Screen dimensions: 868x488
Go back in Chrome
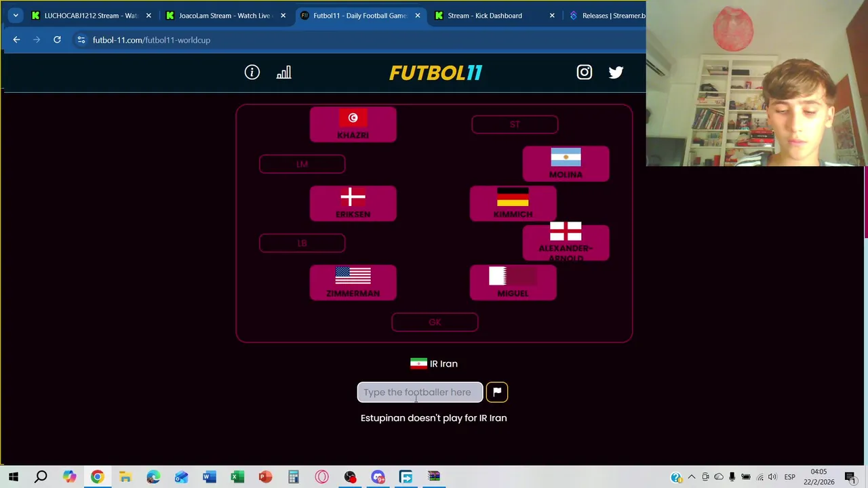16,40
